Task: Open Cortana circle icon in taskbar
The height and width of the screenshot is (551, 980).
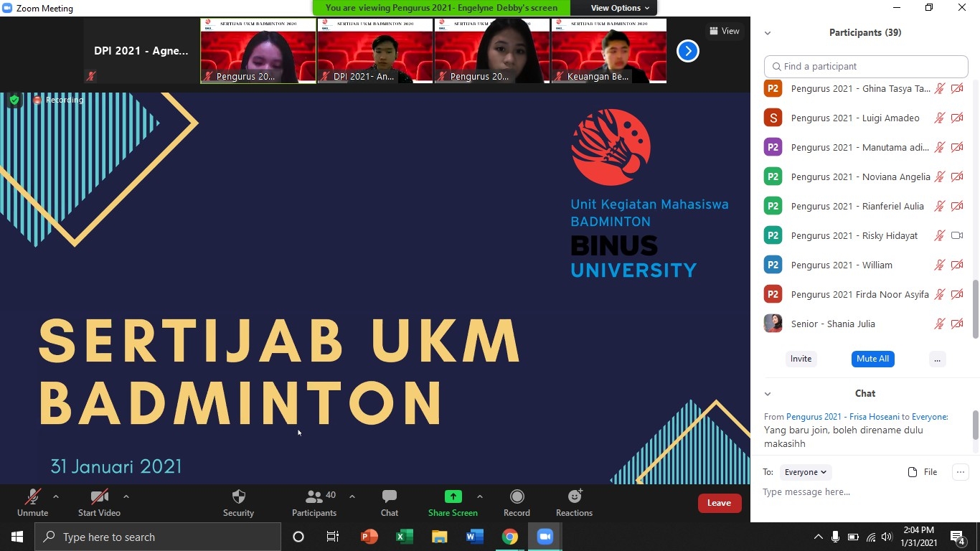Action: click(x=298, y=537)
